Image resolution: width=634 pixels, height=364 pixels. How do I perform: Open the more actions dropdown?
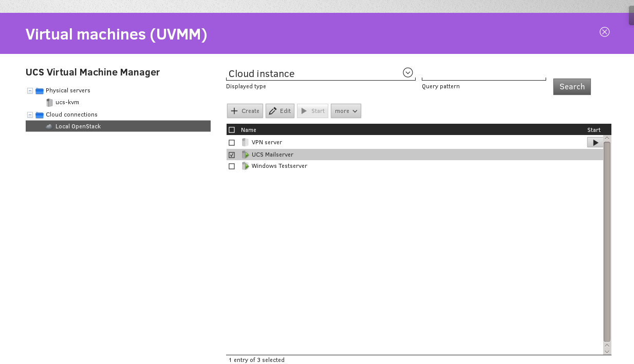[346, 111]
